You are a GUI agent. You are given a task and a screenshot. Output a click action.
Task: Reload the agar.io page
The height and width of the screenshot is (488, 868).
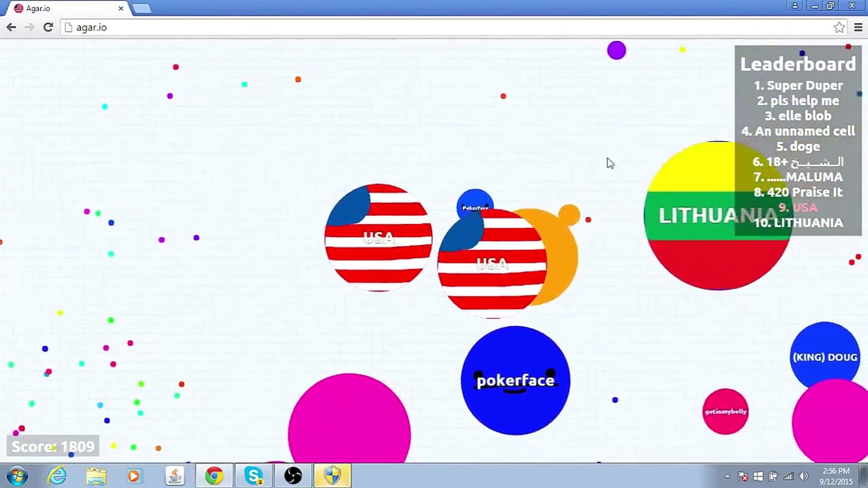48,28
